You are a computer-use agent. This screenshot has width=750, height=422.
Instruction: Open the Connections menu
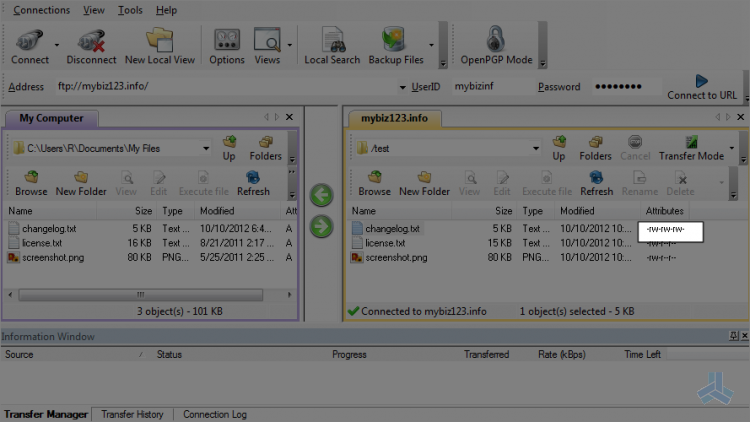[41, 10]
